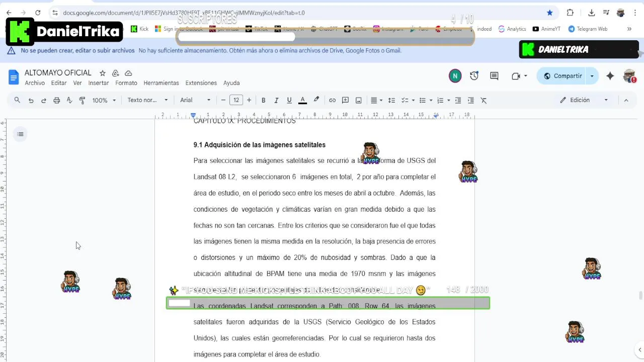The height and width of the screenshot is (362, 644).
Task: Open the Formato menu
Action: [x=126, y=83]
